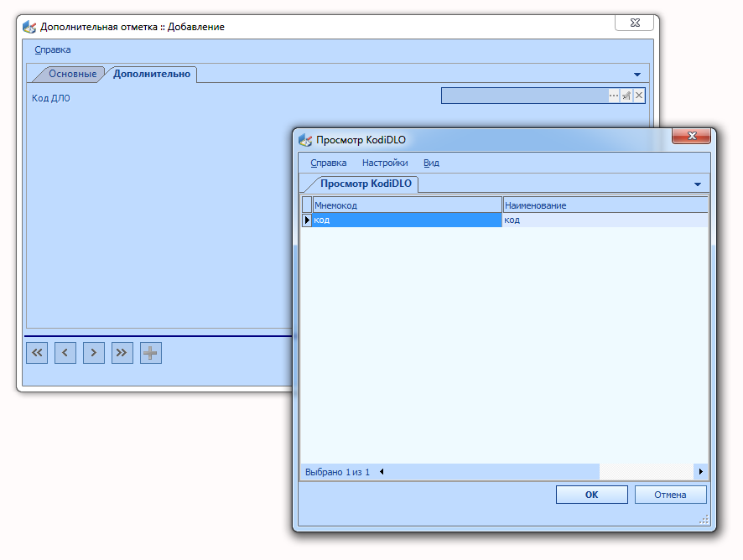Click app icon in Дополнительная отметка title bar
Image resolution: width=743 pixels, height=560 pixels.
click(29, 27)
